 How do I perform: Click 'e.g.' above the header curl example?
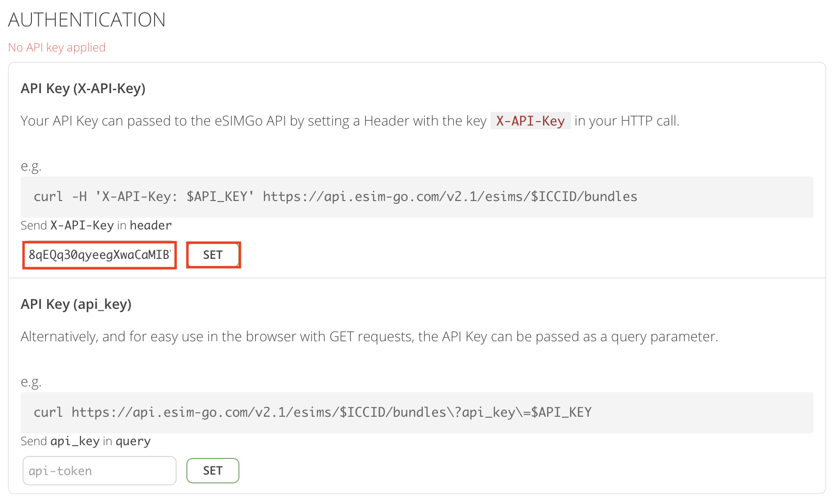pyautogui.click(x=31, y=166)
